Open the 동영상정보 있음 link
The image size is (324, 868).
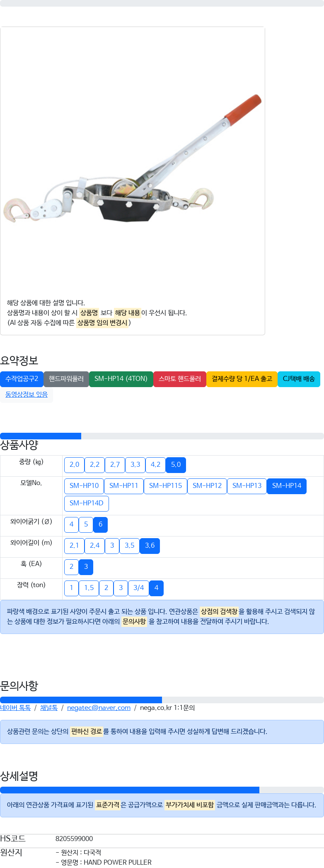click(27, 394)
